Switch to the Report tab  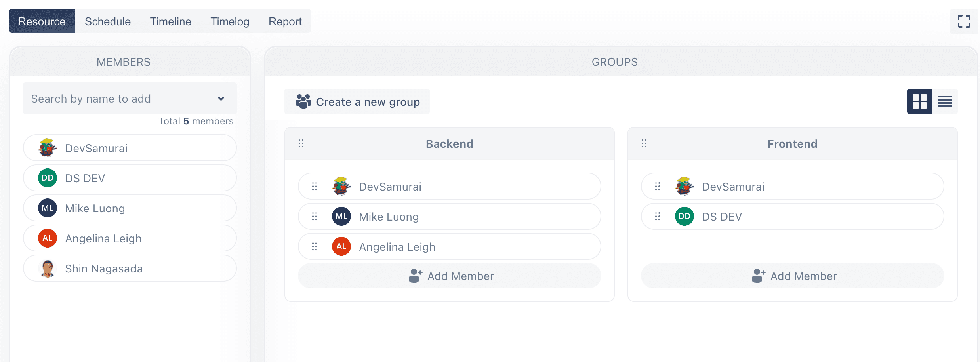(285, 21)
